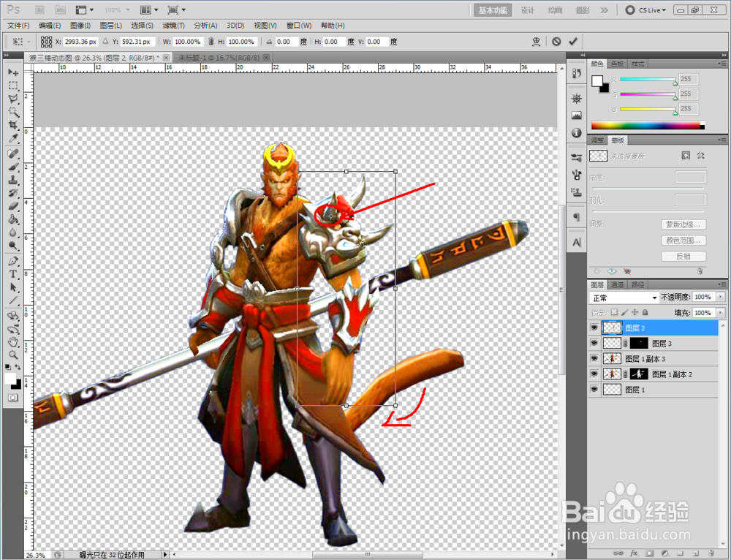Select the 设计 workspace
731x560 pixels.
coord(527,10)
